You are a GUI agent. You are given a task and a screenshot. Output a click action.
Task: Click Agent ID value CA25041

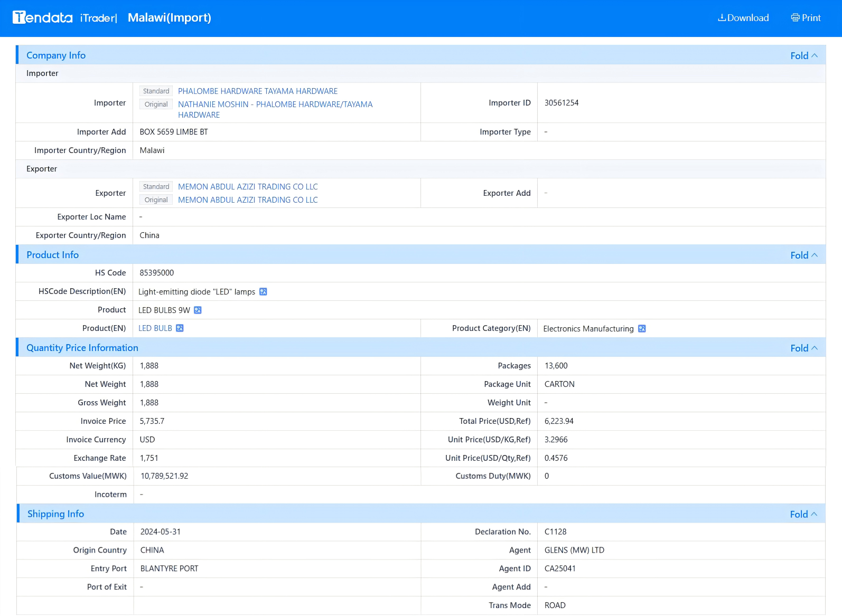tap(560, 569)
